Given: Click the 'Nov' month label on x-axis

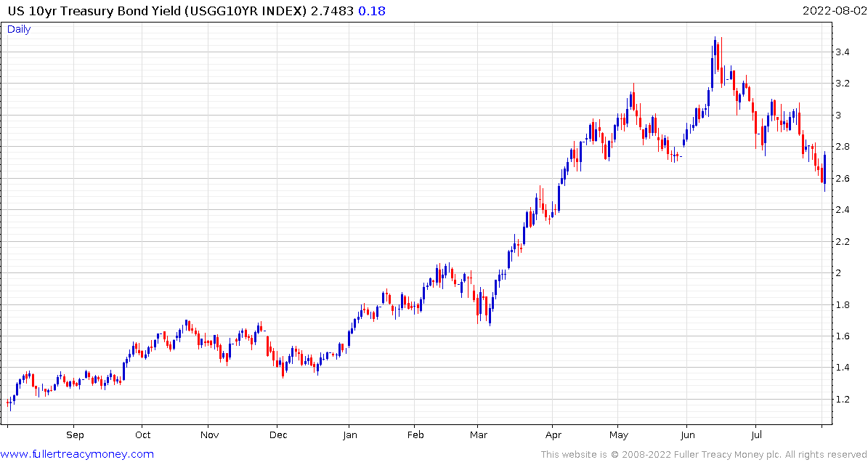Looking at the screenshot, I should tap(209, 434).
